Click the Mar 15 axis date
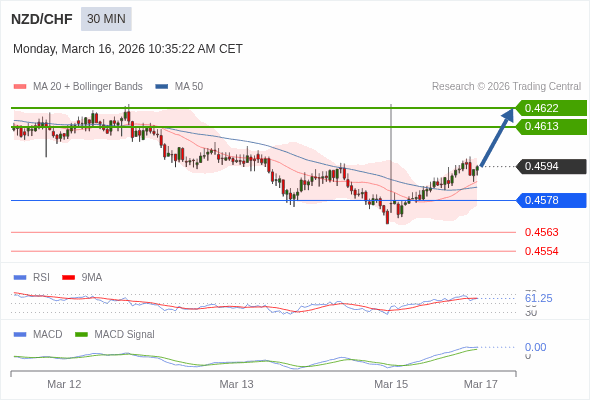 [x=391, y=384]
